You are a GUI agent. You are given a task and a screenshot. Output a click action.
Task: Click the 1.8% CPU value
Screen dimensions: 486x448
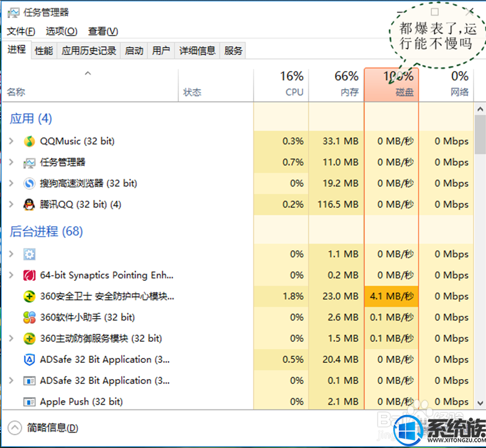point(293,296)
